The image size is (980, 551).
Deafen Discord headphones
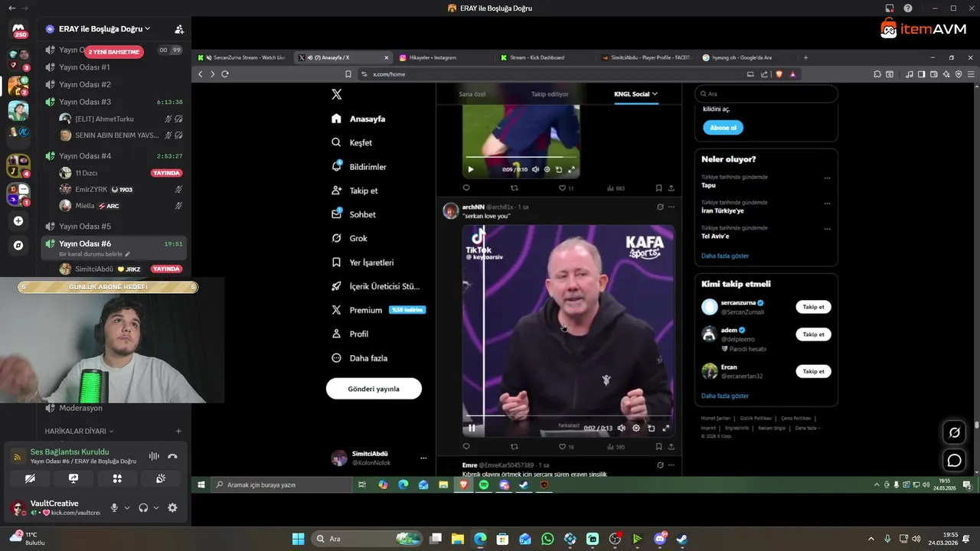coord(143,507)
